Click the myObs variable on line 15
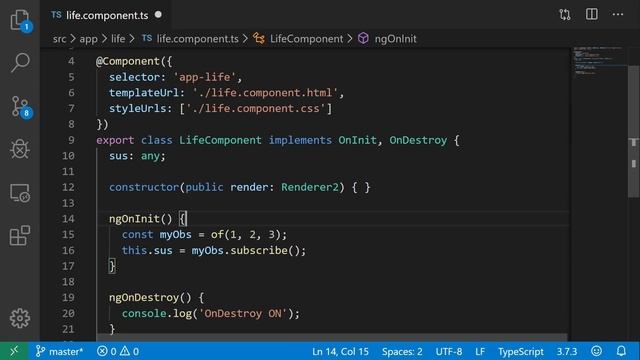 click(x=176, y=235)
